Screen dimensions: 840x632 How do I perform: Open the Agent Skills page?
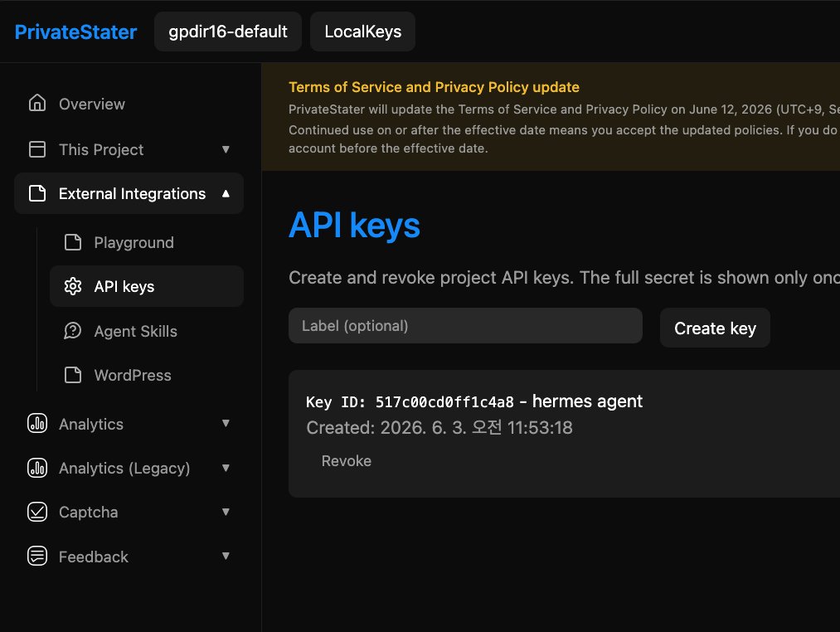(x=135, y=331)
